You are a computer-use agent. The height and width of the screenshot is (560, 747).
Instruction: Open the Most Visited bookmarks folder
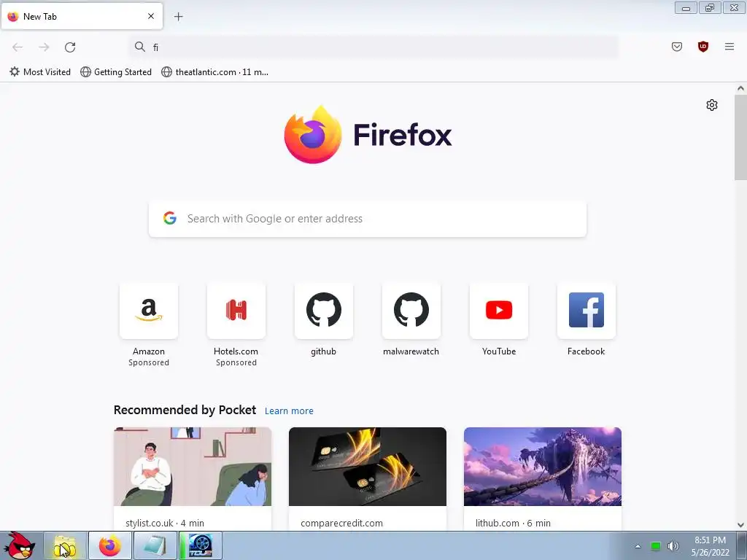pos(40,72)
